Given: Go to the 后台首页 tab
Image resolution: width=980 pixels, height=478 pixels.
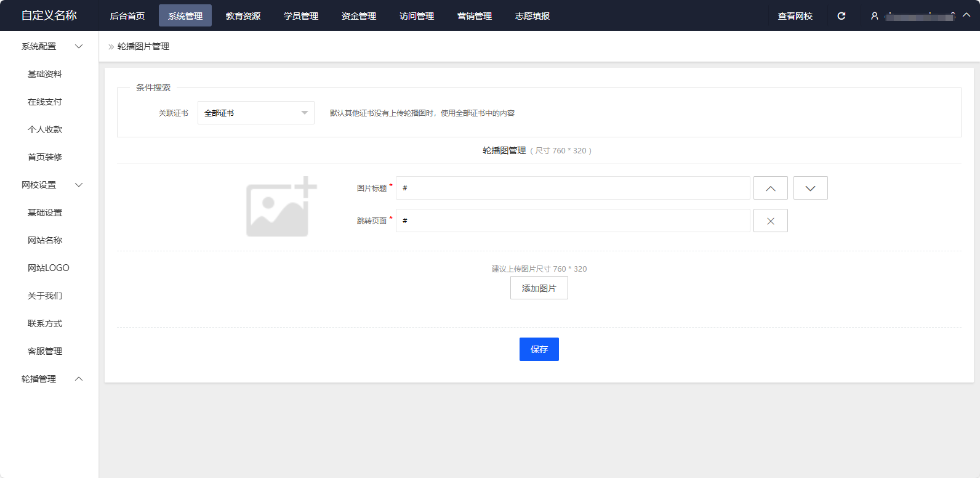Looking at the screenshot, I should (127, 16).
